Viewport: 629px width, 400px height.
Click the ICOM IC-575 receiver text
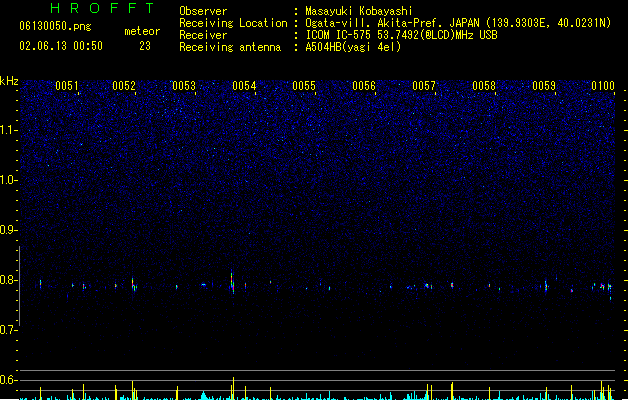click(x=401, y=35)
